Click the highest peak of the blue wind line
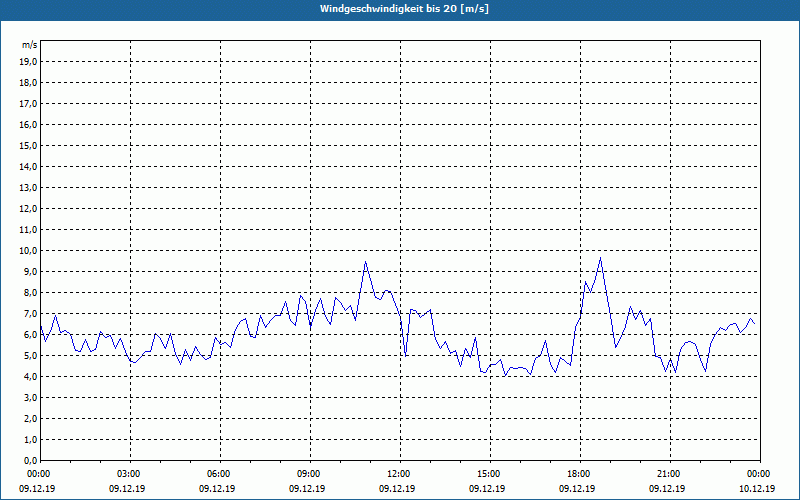 (x=601, y=258)
